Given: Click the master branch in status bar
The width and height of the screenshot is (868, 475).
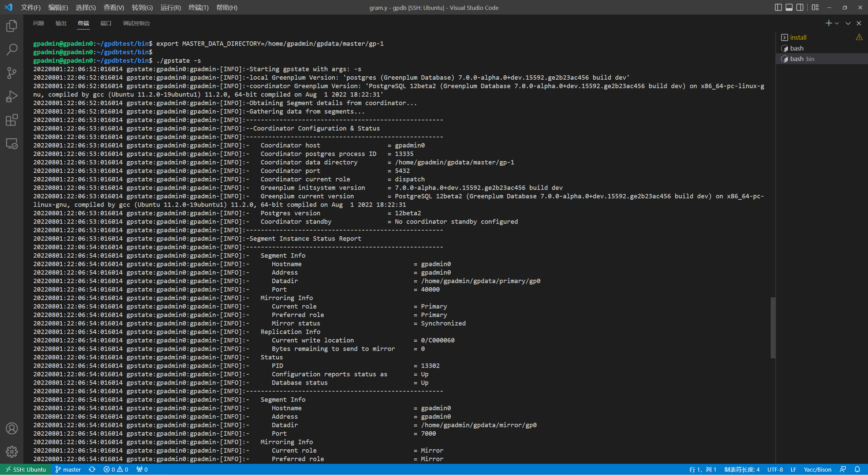Looking at the screenshot, I should (x=68, y=470).
